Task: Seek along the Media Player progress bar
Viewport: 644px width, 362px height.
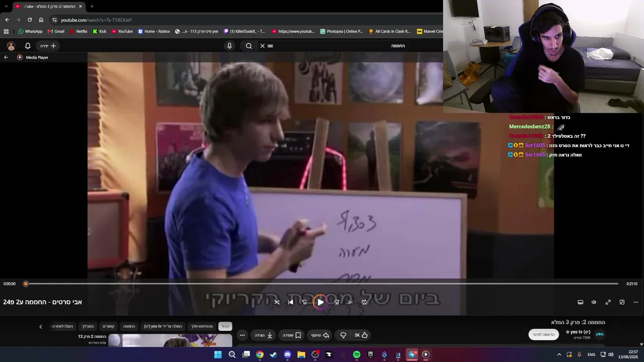Action: (x=322, y=284)
